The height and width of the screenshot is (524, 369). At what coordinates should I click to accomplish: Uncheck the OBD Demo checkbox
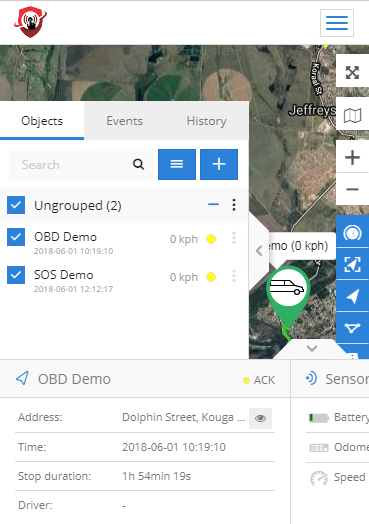[16, 237]
